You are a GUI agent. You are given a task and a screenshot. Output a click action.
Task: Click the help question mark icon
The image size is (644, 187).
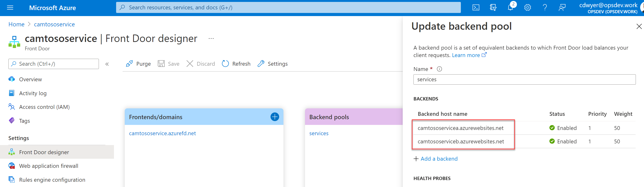pyautogui.click(x=545, y=8)
